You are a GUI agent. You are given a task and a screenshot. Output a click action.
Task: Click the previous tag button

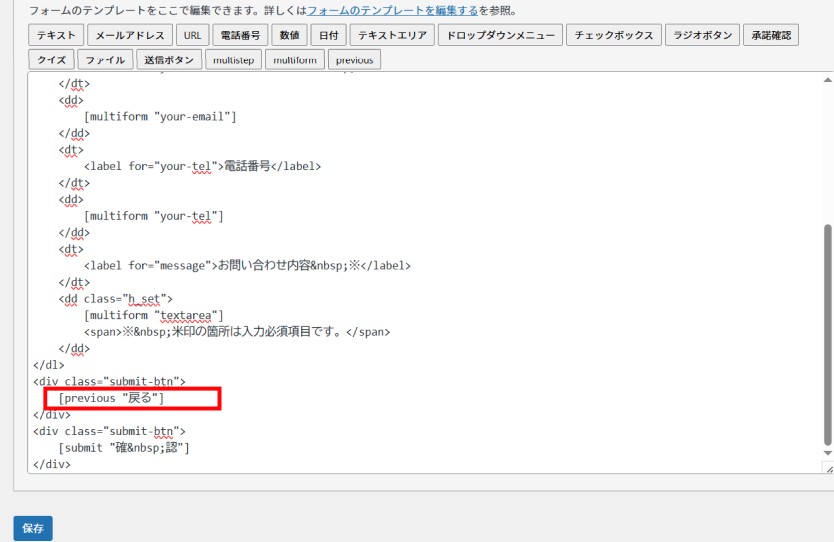tap(354, 60)
